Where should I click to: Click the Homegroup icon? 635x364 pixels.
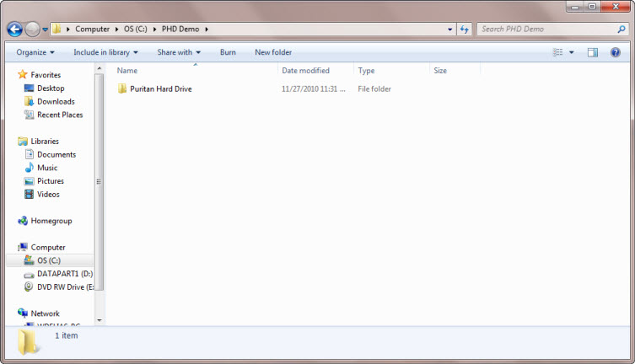pyautogui.click(x=23, y=221)
